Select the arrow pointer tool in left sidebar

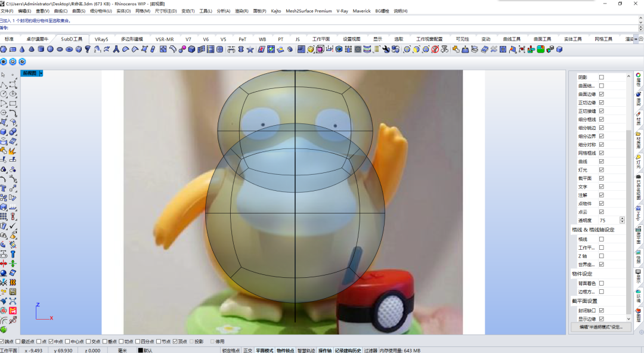tap(4, 75)
